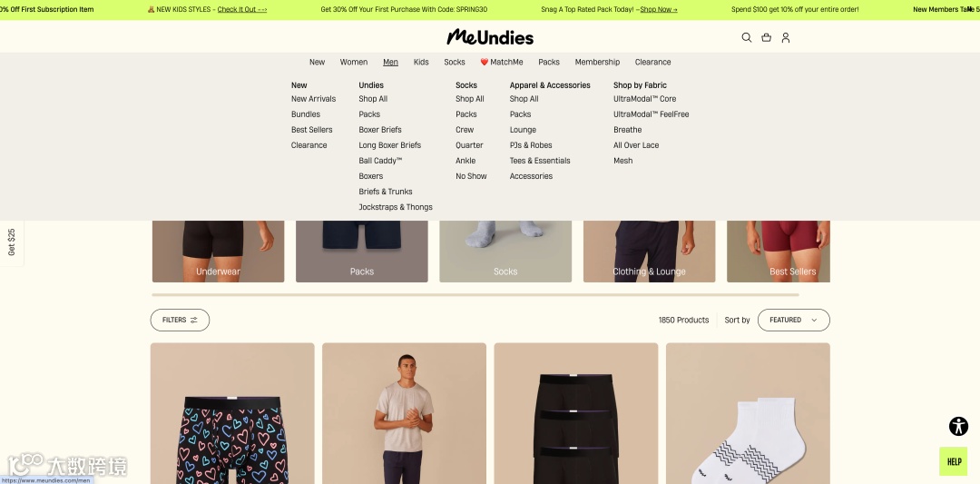
Task: Click the MeUndies logo
Action: click(490, 37)
